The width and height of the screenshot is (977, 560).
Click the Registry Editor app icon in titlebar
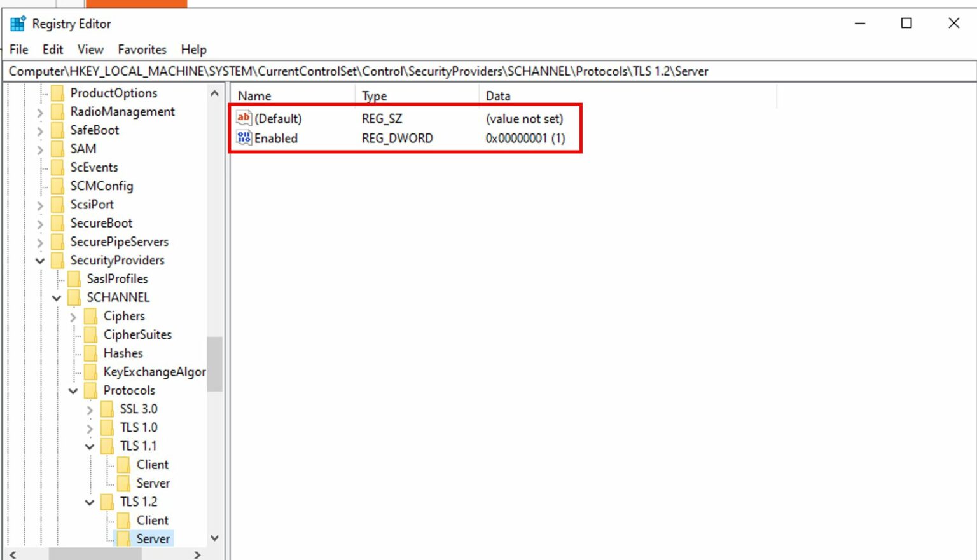pyautogui.click(x=18, y=23)
